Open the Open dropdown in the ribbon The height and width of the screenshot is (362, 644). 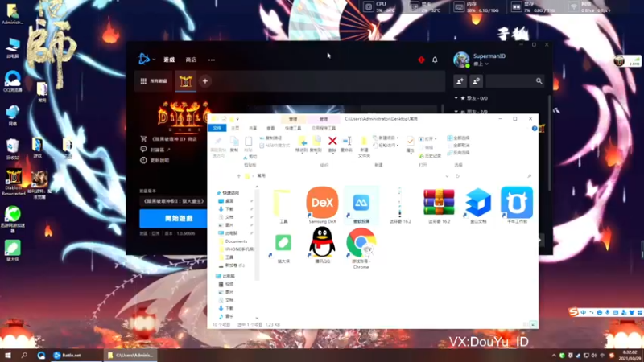tap(428, 138)
